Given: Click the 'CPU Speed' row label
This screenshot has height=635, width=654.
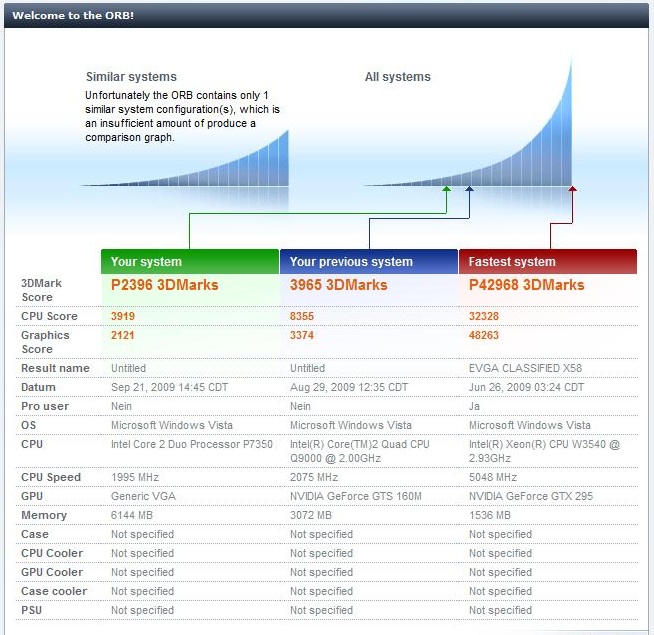Looking at the screenshot, I should point(51,477).
